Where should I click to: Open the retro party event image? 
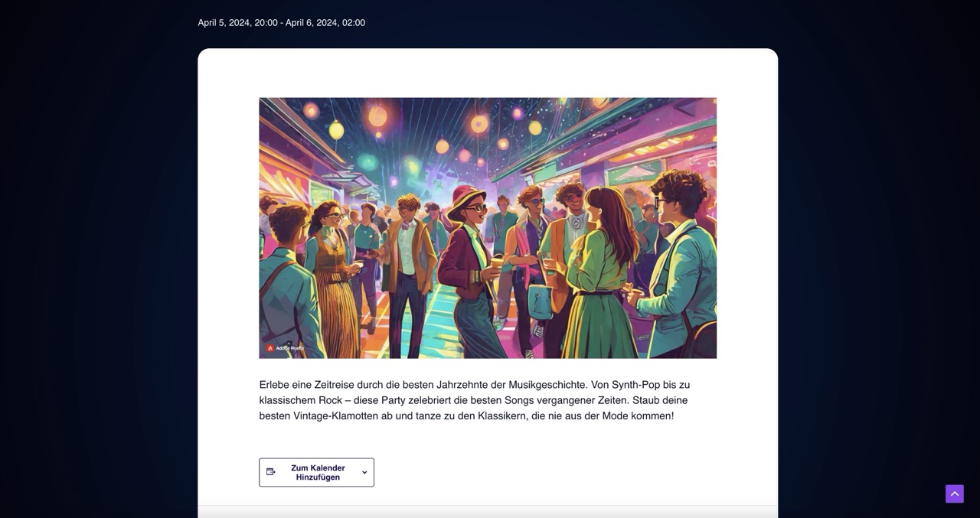(x=488, y=228)
